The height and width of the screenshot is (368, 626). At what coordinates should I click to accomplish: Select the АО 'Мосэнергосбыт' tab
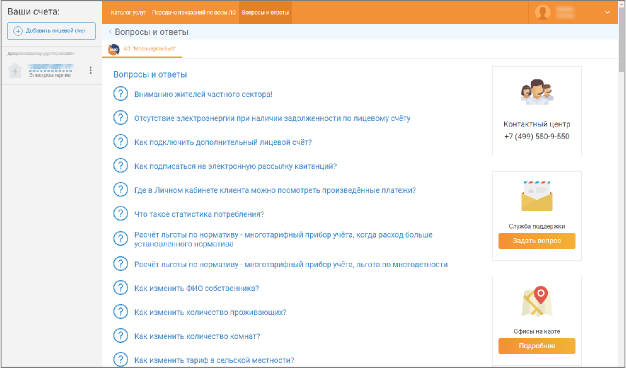(x=142, y=49)
